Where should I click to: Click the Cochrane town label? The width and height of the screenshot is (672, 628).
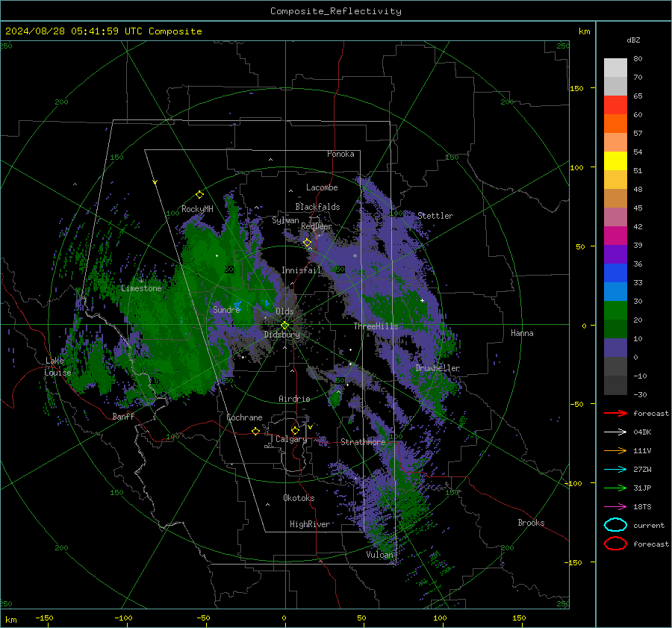click(244, 417)
